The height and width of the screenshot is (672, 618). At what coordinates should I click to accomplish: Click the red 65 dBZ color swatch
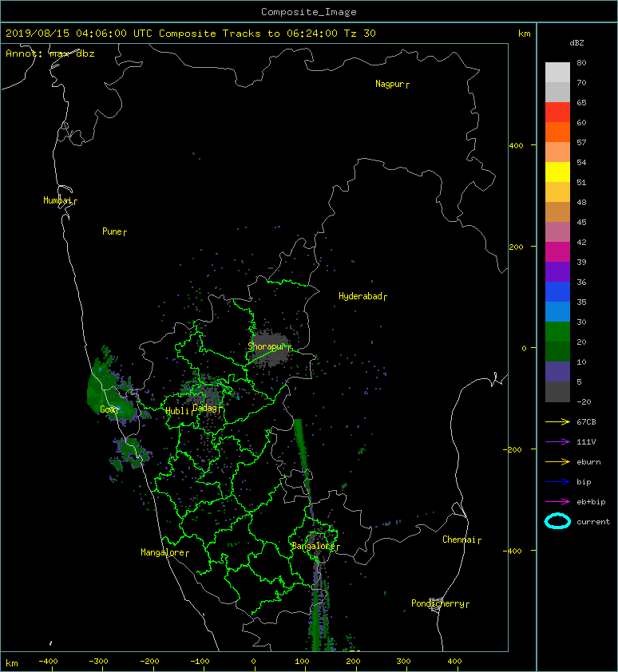click(557, 112)
